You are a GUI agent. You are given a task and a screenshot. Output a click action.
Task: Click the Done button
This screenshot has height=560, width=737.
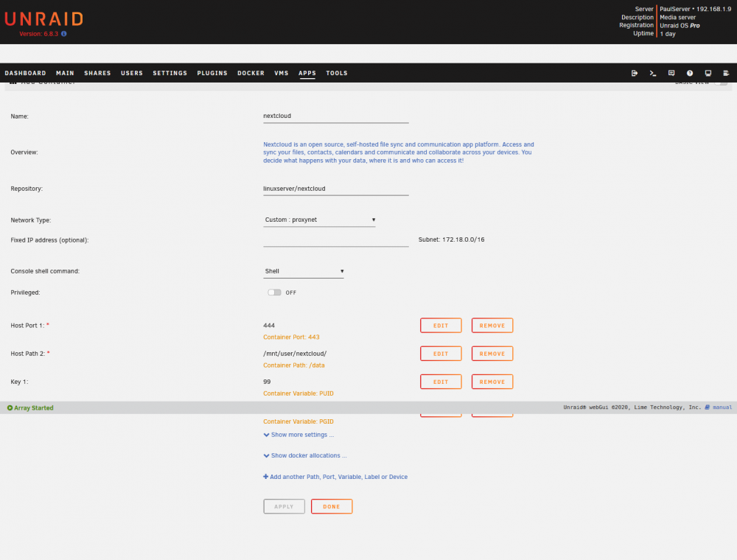tap(332, 506)
